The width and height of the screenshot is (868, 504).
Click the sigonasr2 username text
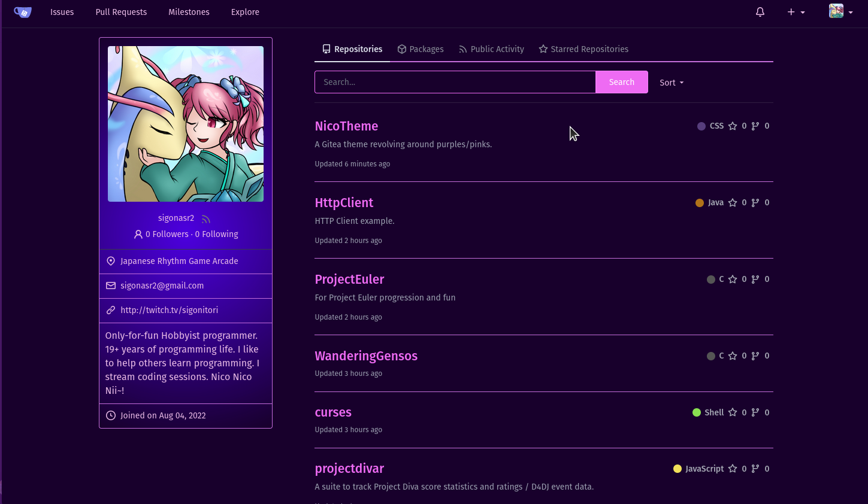pos(176,218)
